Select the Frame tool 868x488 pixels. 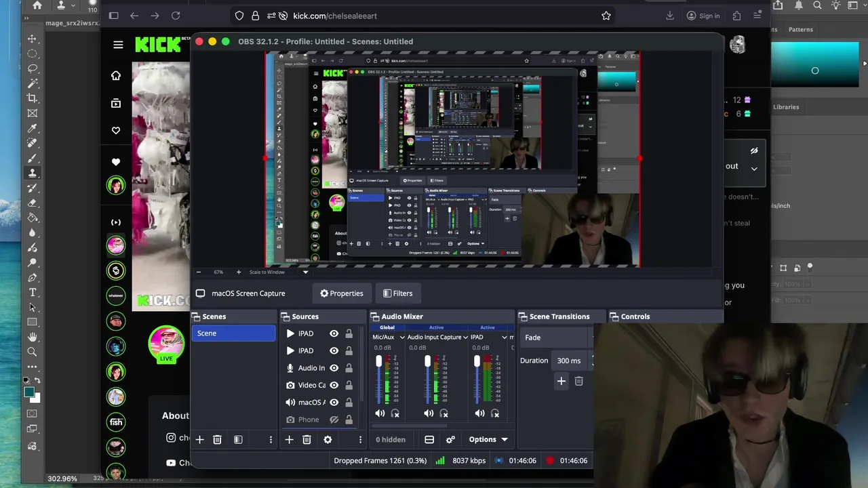32,113
